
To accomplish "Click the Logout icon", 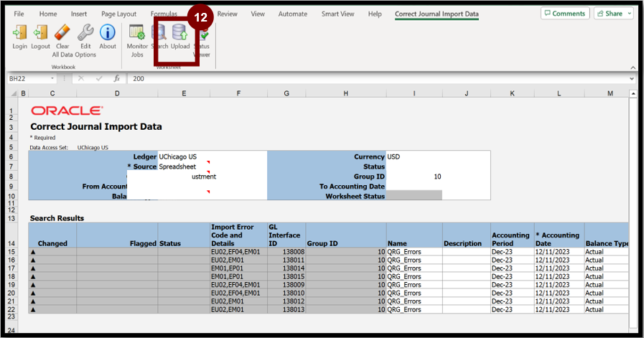I will pos(40,33).
